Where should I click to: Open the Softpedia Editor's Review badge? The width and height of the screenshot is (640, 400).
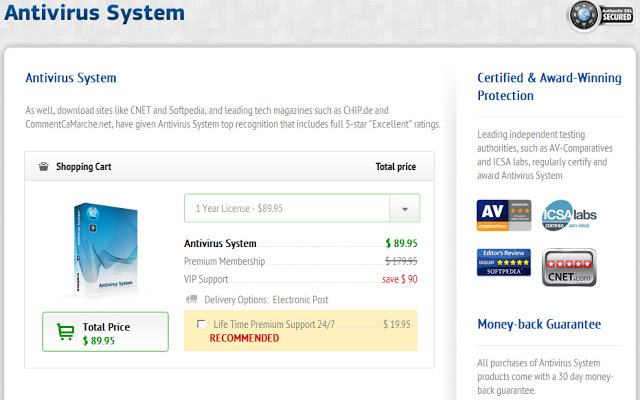point(504,262)
